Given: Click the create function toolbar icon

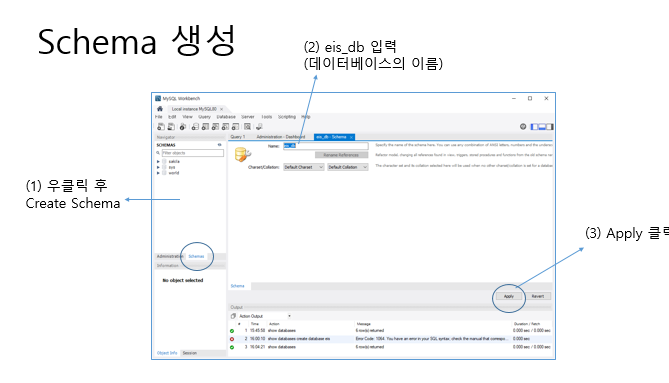Looking at the screenshot, I should click(x=235, y=127).
